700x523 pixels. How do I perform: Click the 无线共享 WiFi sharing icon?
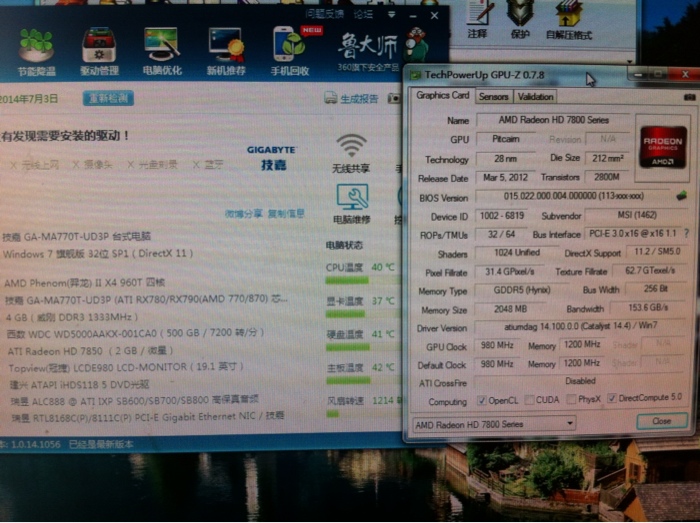click(x=351, y=146)
